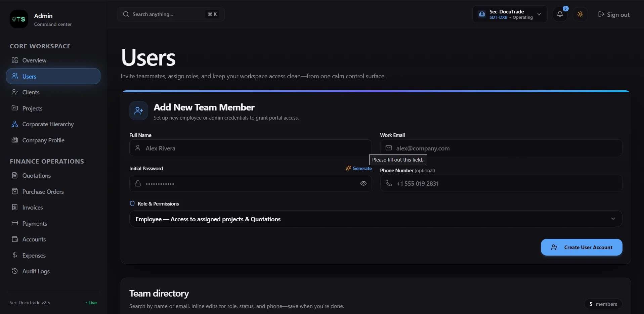Image resolution: width=644 pixels, height=314 pixels.
Task: Focus the Work Email input field
Action: 501,148
